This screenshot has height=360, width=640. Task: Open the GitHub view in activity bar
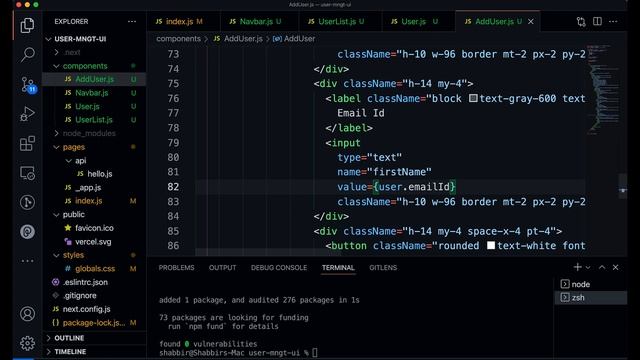27,232
